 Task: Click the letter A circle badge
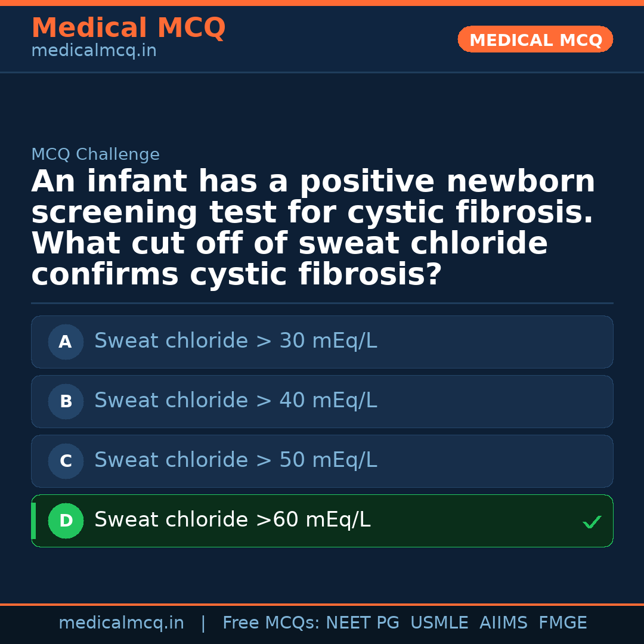[66, 342]
